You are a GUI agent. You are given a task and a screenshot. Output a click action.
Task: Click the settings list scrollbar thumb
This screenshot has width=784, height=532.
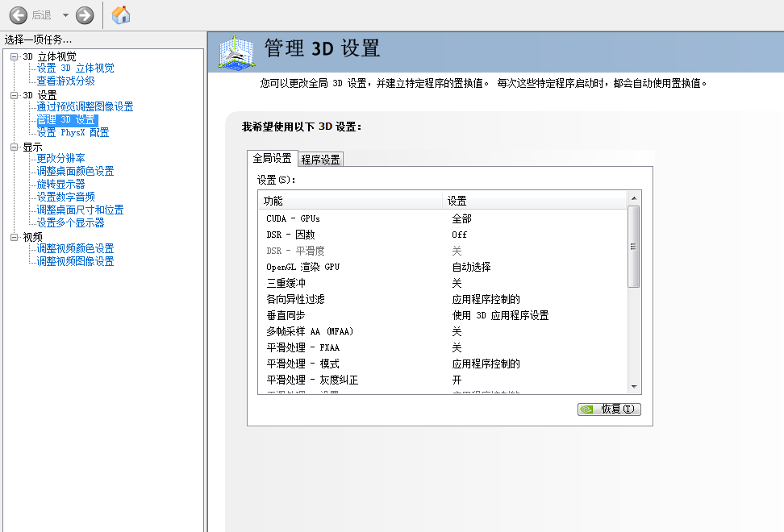tap(633, 247)
